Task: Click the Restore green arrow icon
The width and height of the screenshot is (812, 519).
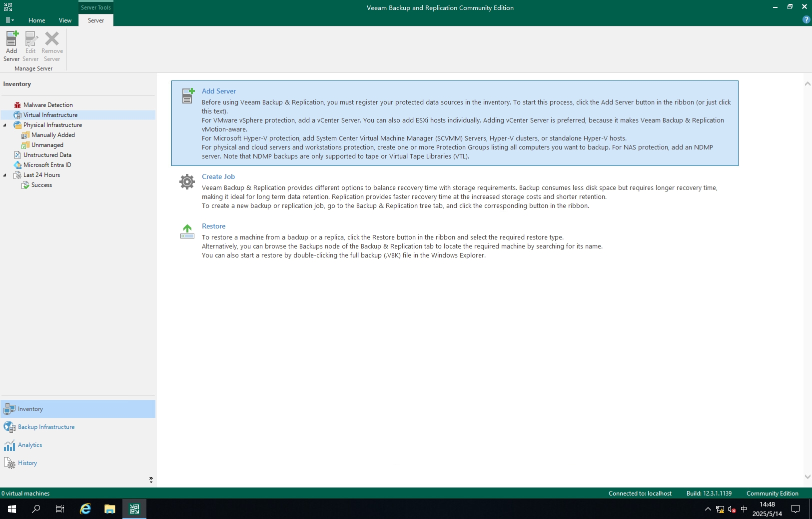Action: pyautogui.click(x=187, y=231)
